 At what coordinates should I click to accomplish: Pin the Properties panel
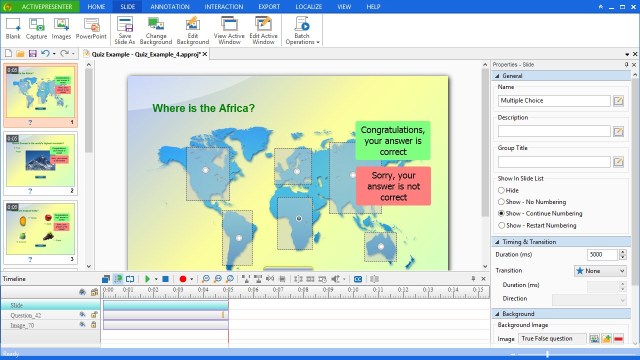point(627,64)
